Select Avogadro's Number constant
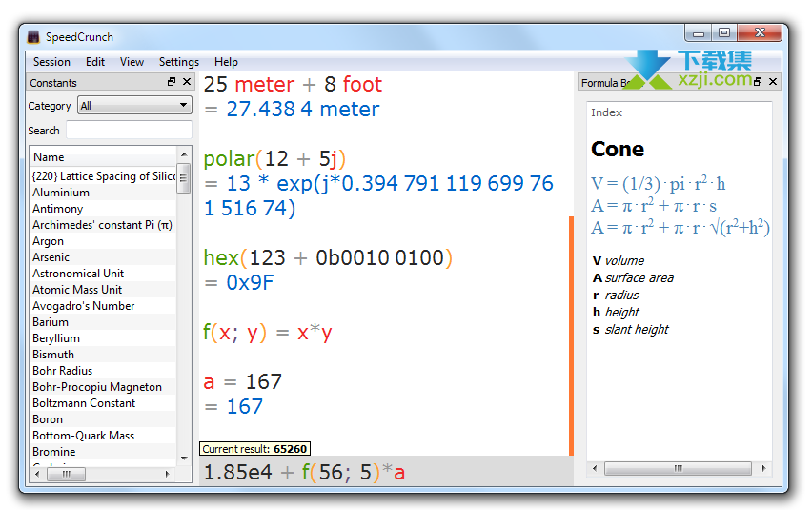The width and height of the screenshot is (812, 510). 103,305
